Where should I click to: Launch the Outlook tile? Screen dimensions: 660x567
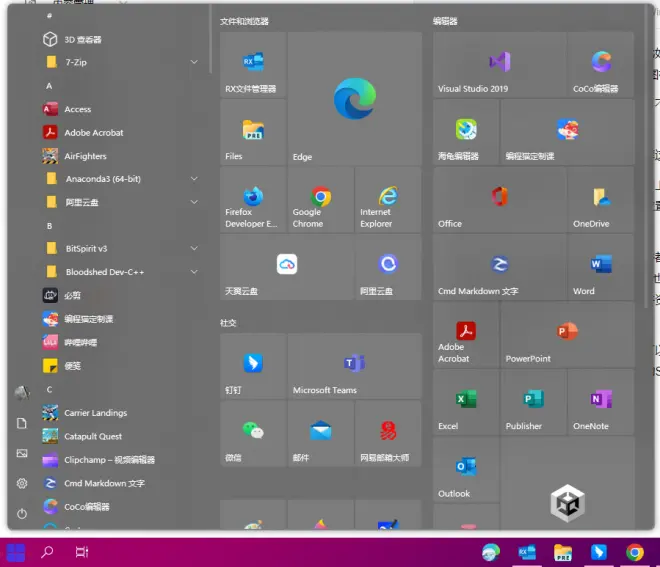tap(466, 469)
